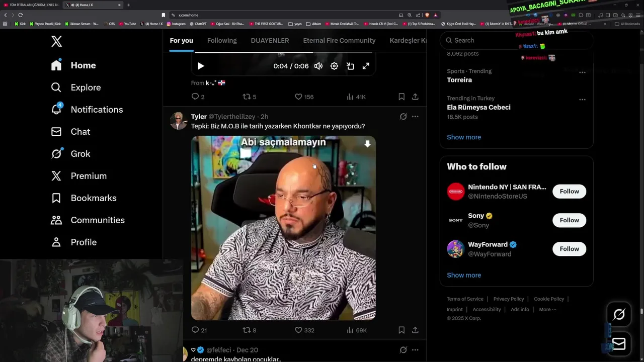Ask Grok about Tyler's post
This screenshot has height=362, width=644.
point(403,117)
